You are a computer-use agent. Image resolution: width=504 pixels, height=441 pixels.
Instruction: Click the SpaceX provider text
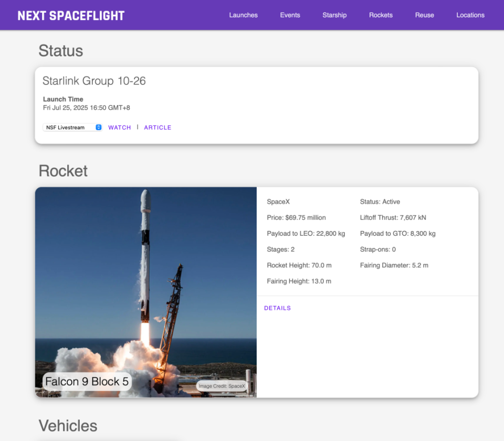pyautogui.click(x=278, y=202)
